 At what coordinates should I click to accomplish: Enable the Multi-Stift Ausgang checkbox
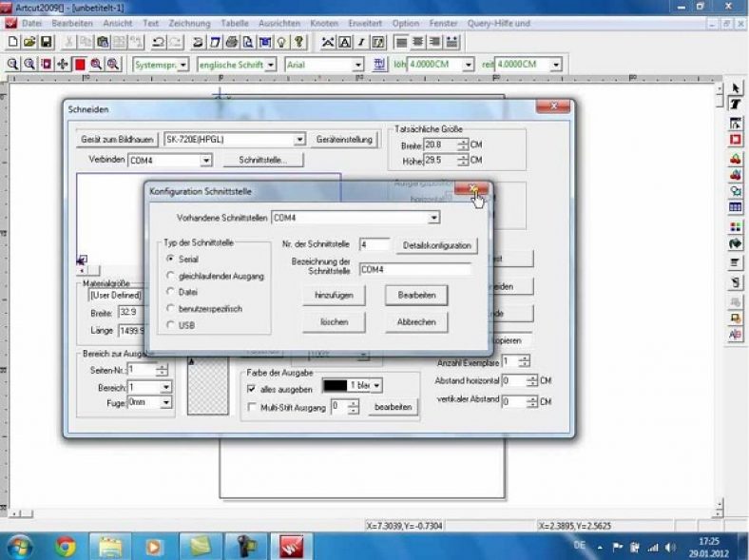click(252, 407)
